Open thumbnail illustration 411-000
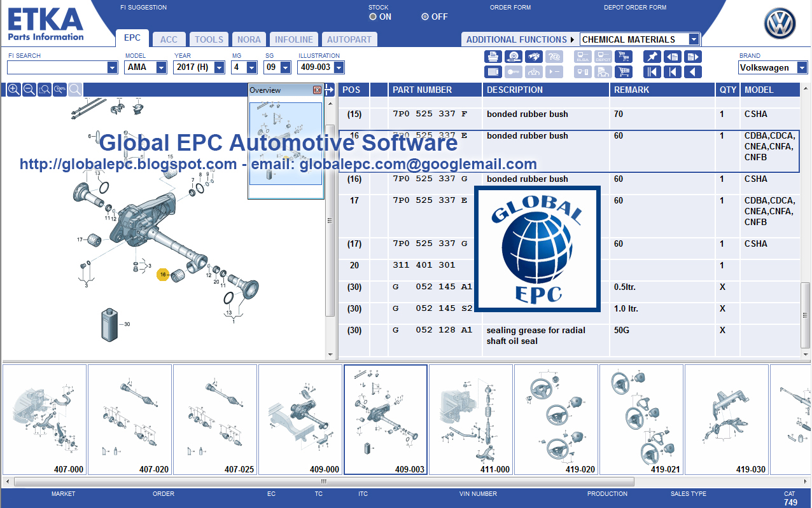Image resolution: width=812 pixels, height=508 pixels. pos(471,420)
